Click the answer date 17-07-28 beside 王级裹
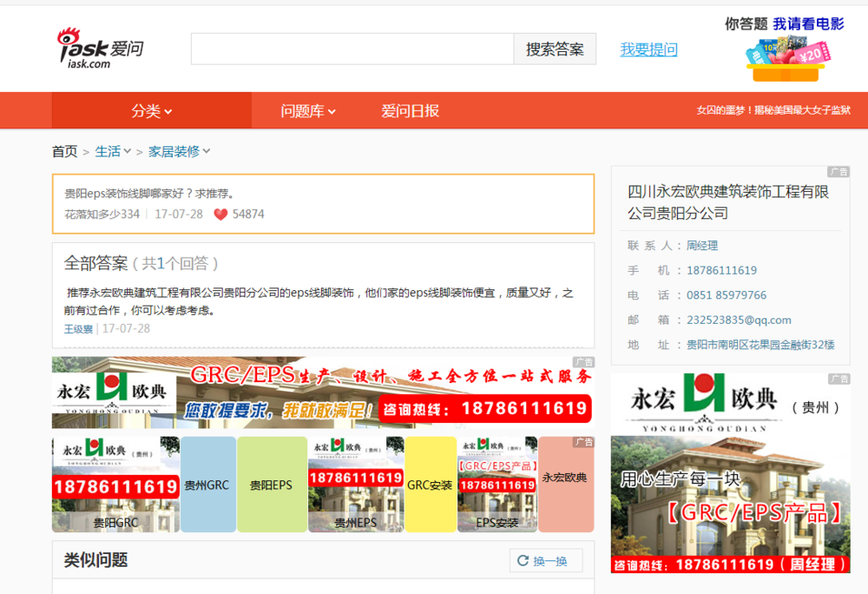 click(126, 329)
